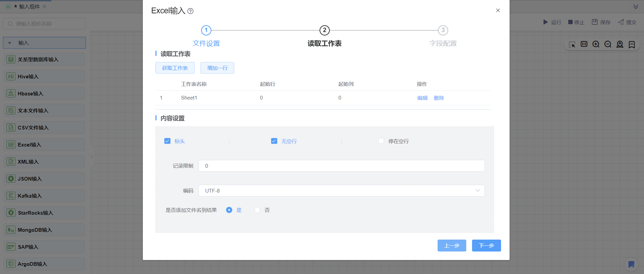
Task: Go to step 1 文件设置
Action: pos(206,30)
